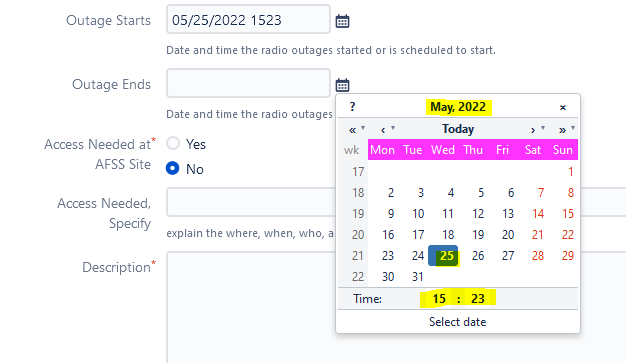The image size is (626, 363).
Task: Advance to next month arrow
Action: click(533, 130)
